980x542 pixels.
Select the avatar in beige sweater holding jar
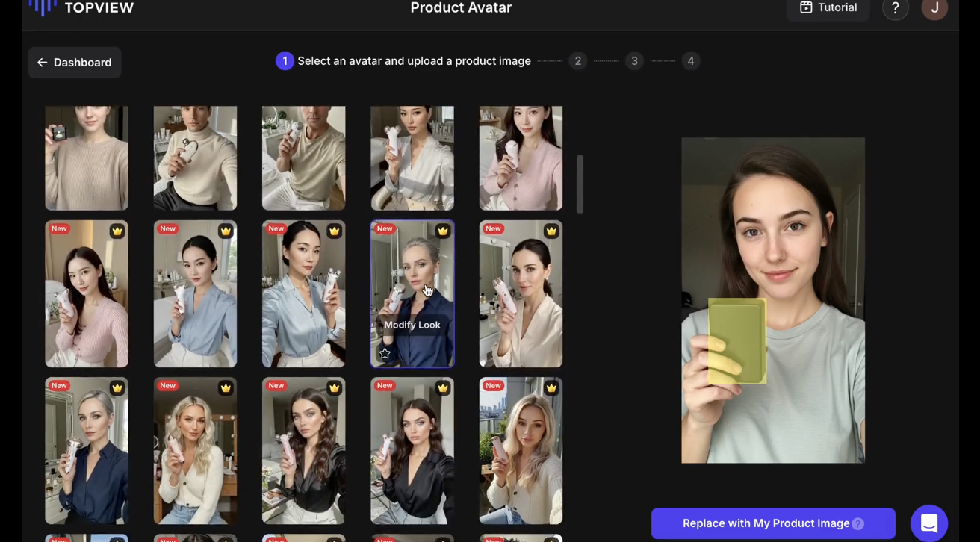(x=87, y=158)
